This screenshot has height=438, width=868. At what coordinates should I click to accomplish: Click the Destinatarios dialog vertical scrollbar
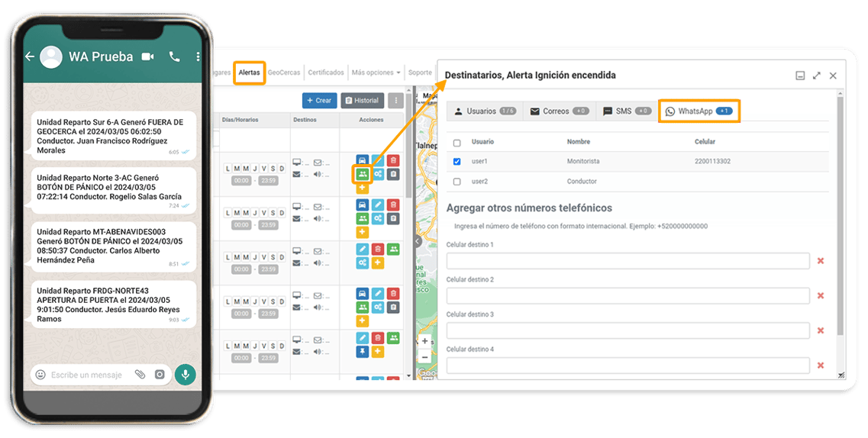point(841,216)
